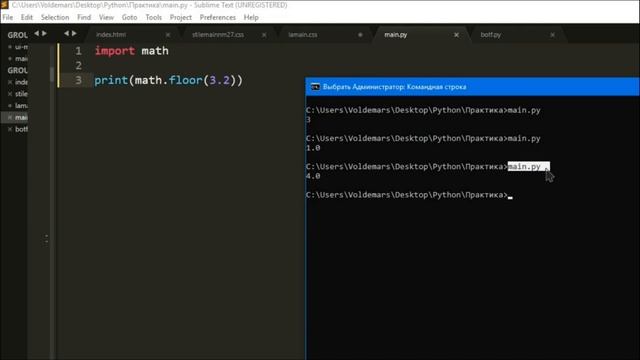Open the Preferences menu

click(x=218, y=18)
